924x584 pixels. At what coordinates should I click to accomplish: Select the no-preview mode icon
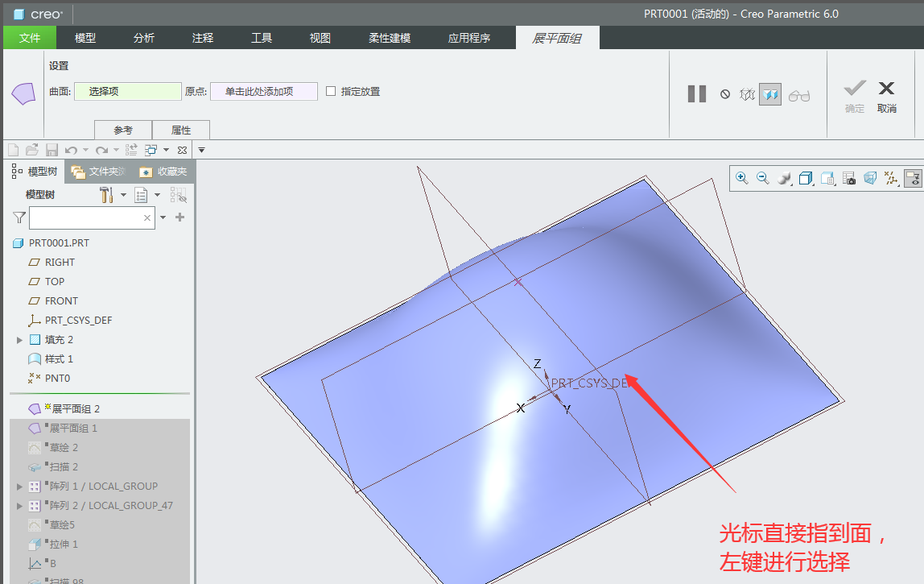pyautogui.click(x=725, y=94)
